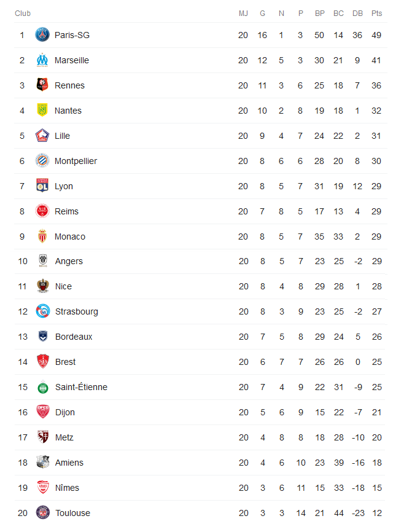Click the yellow Nantes badge
The image size is (393, 532).
click(x=42, y=110)
